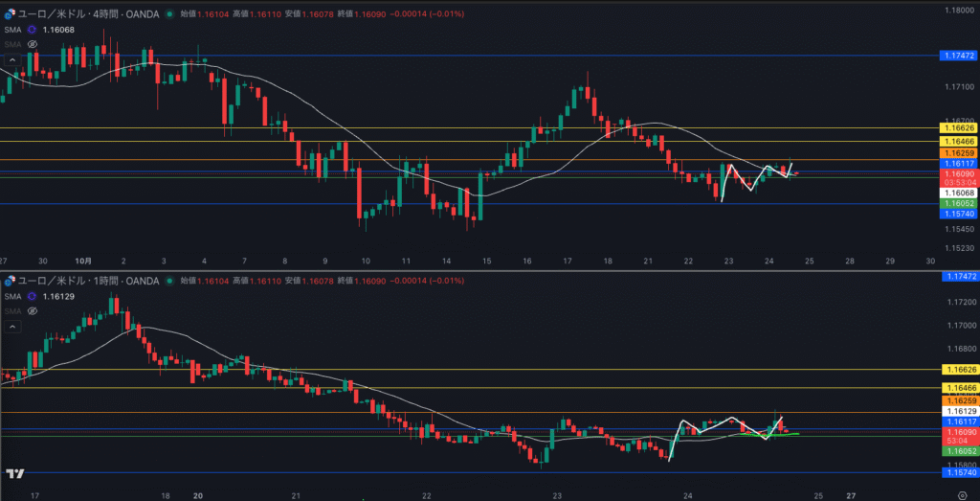Collapse the indicator legend on 1-hour chart
The height and width of the screenshot is (501, 980).
(12, 326)
